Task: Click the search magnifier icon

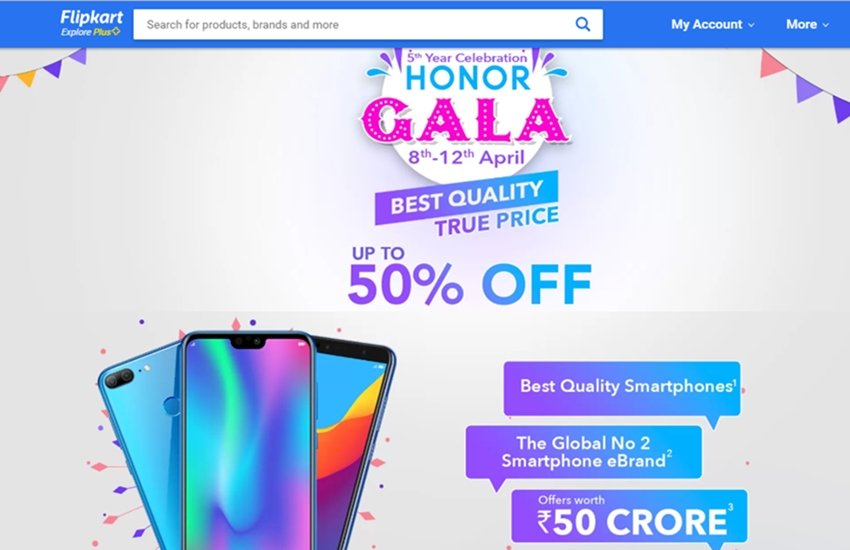Action: pyautogui.click(x=583, y=24)
